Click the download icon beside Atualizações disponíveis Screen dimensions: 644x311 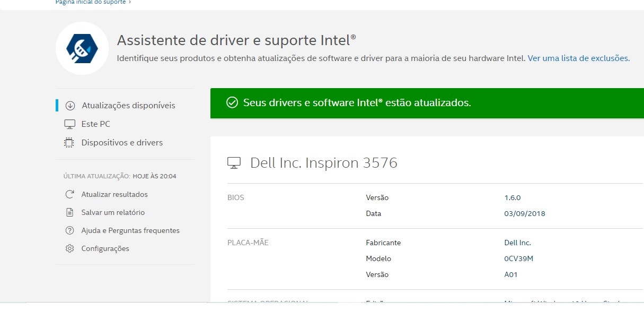pos(70,106)
